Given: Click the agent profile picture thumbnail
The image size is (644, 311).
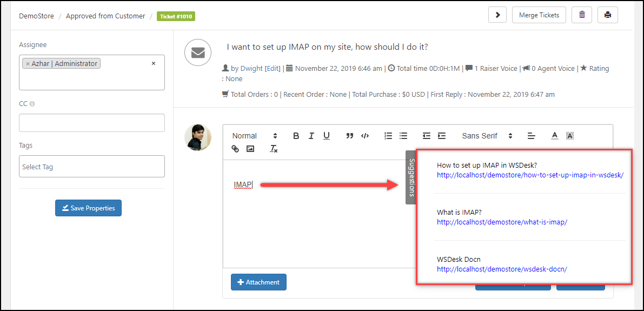Looking at the screenshot, I should pos(198,137).
